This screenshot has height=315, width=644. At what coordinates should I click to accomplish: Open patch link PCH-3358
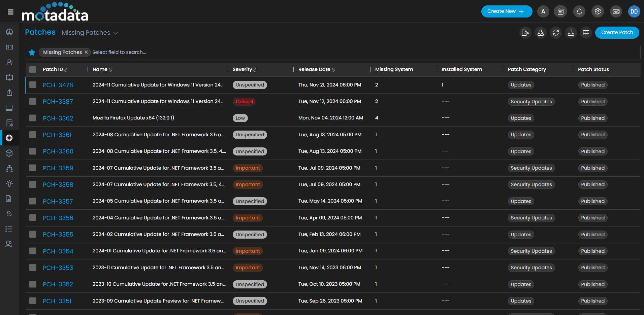click(x=58, y=185)
